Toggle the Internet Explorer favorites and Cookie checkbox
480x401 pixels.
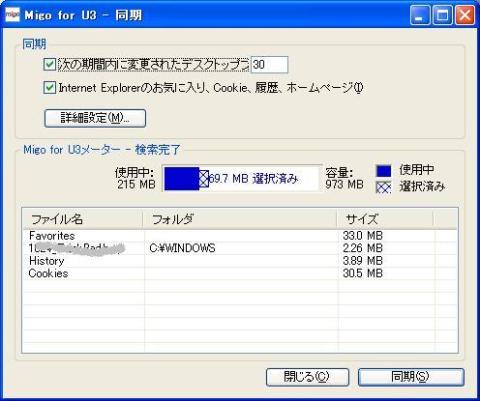click(x=50, y=88)
